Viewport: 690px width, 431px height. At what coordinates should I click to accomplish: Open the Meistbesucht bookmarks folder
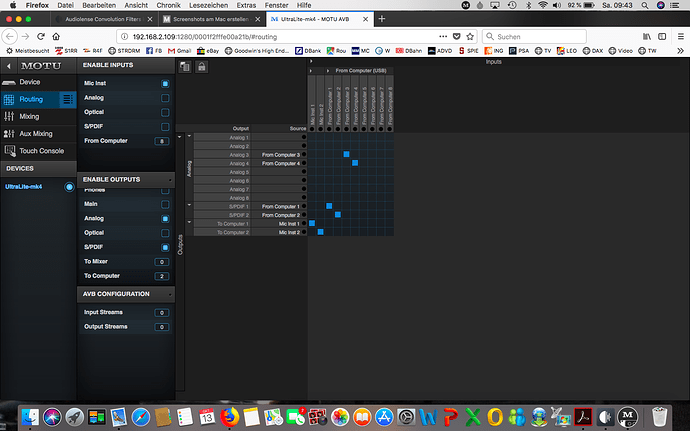pyautogui.click(x=28, y=51)
